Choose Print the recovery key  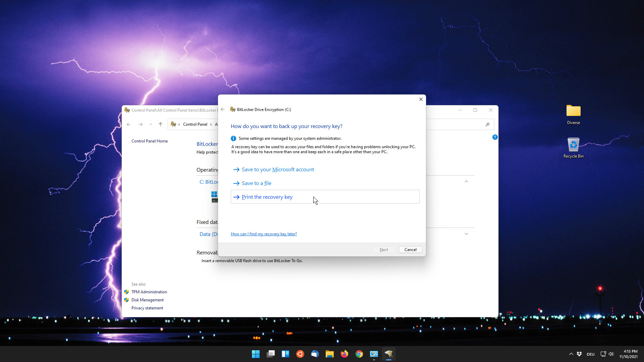click(x=325, y=197)
